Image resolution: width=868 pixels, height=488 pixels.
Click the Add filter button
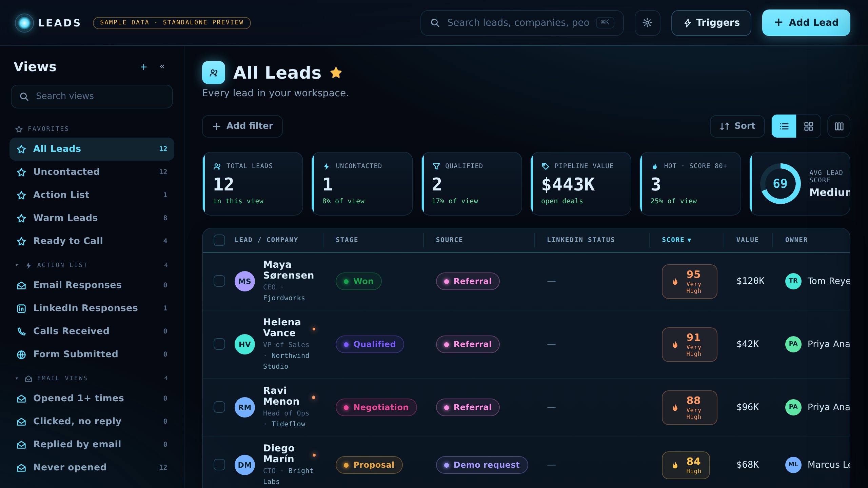click(242, 126)
